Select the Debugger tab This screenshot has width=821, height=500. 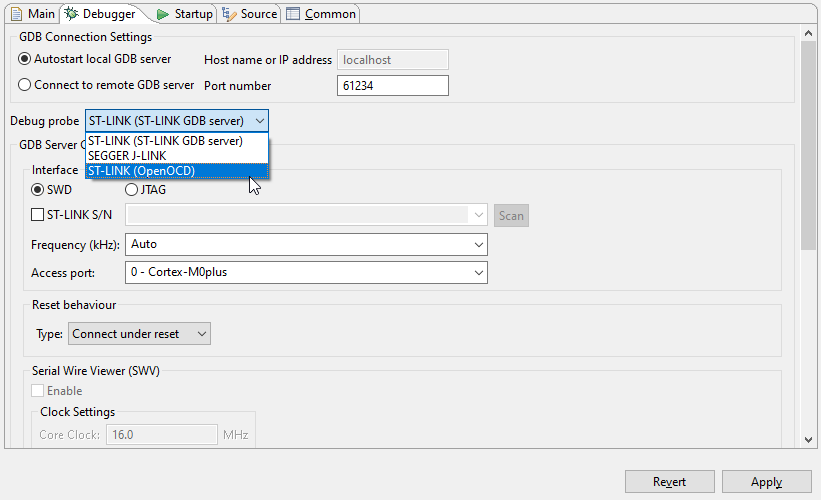[102, 14]
